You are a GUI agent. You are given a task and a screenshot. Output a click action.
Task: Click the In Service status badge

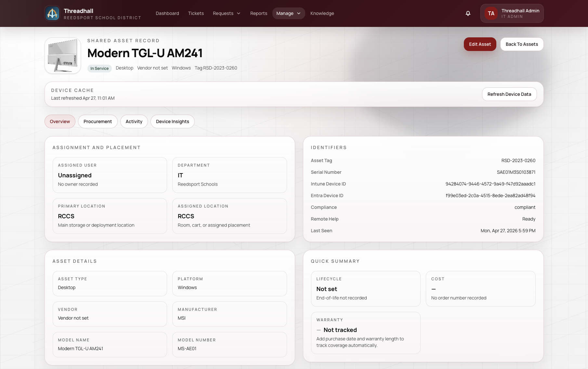[x=99, y=68]
